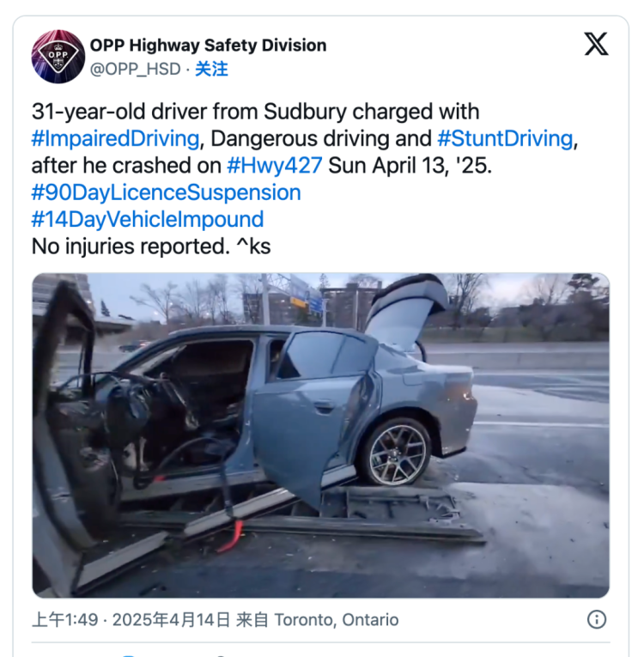Open the OPP Highway Safety Division profile name
The height and width of the screenshot is (657, 644).
(209, 46)
